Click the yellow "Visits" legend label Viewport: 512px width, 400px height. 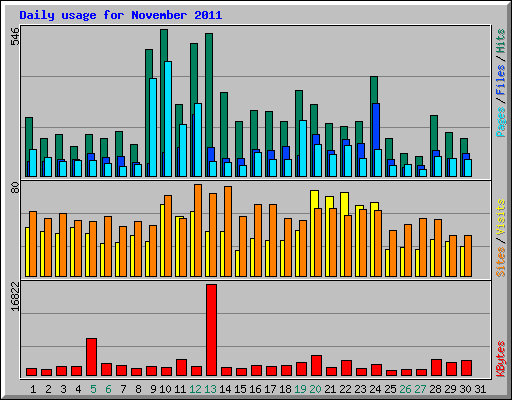[501, 217]
